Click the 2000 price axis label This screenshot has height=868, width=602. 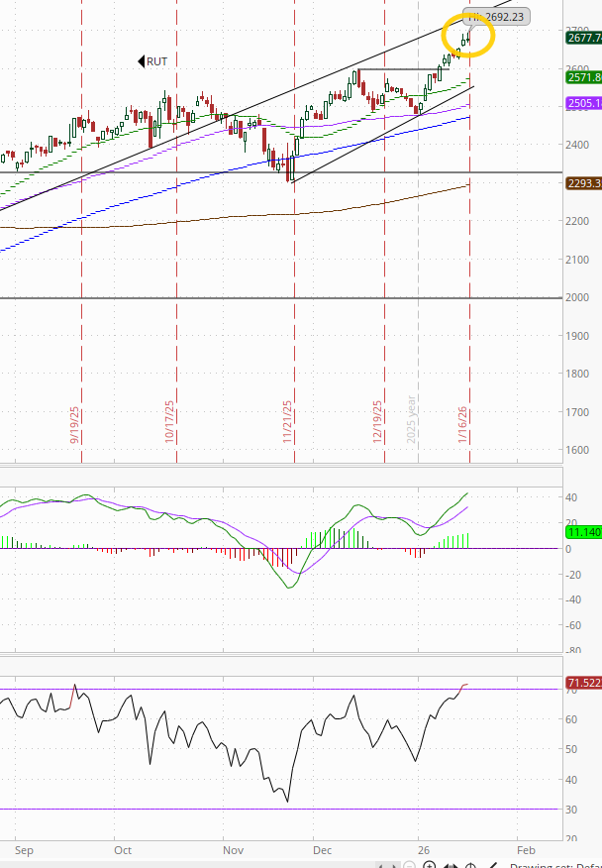click(x=577, y=298)
